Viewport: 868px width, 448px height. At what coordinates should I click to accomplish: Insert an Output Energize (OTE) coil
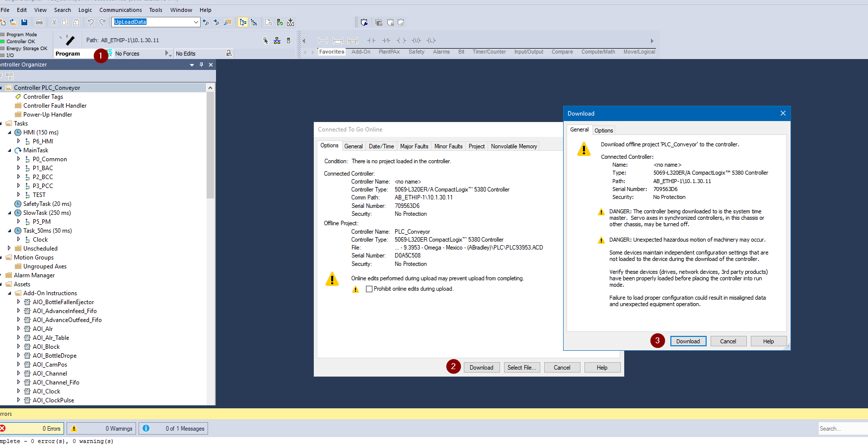click(x=401, y=41)
